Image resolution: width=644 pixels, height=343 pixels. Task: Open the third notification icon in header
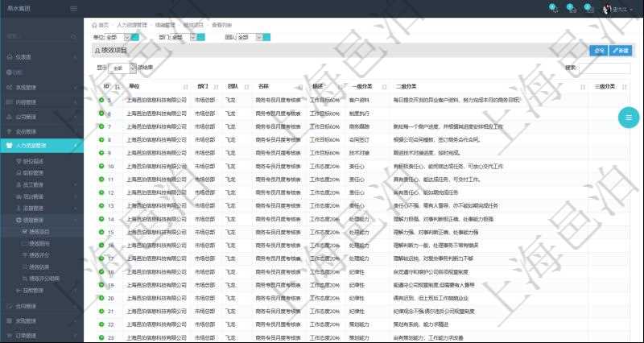pyautogui.click(x=588, y=9)
